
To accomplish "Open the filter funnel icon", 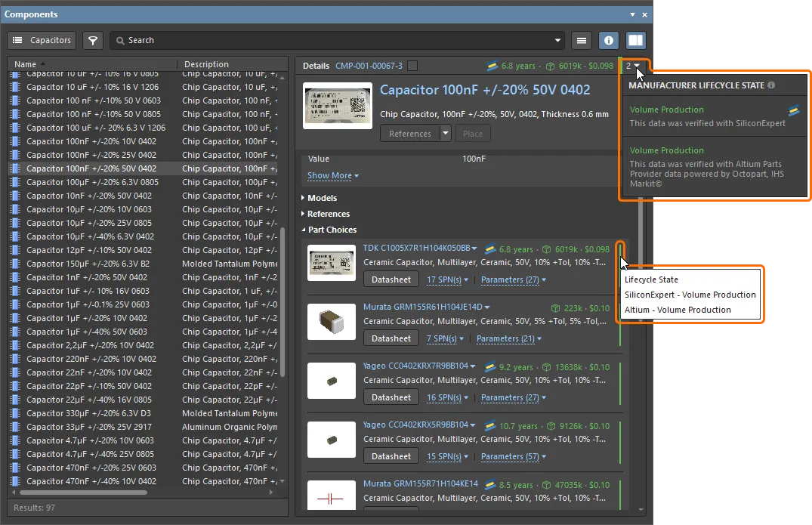I will 92,40.
